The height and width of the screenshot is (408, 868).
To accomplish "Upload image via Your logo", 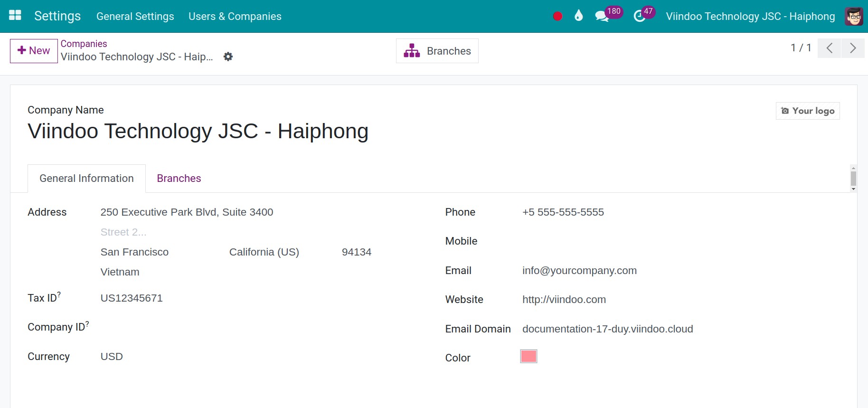I will [x=808, y=111].
